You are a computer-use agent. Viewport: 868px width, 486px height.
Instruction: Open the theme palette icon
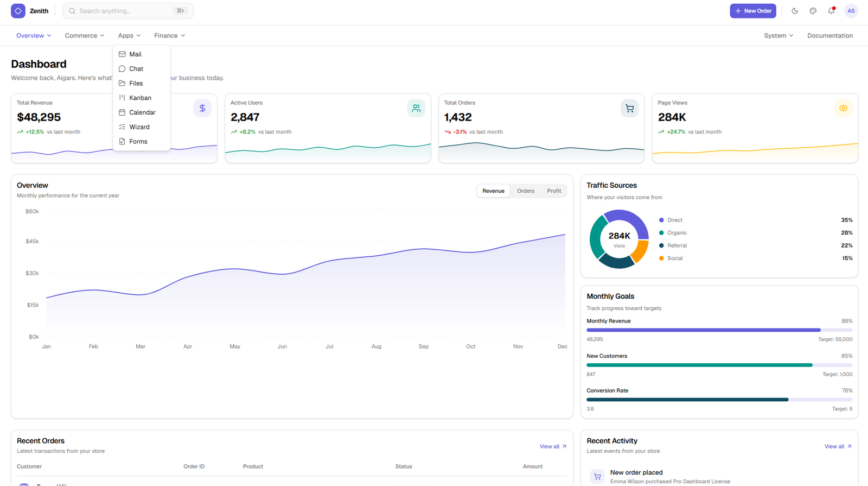pyautogui.click(x=813, y=11)
